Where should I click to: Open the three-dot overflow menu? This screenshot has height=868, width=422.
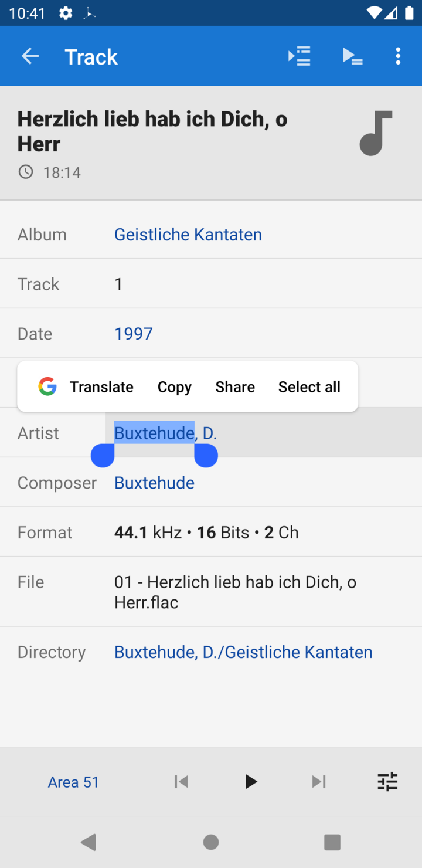click(398, 56)
